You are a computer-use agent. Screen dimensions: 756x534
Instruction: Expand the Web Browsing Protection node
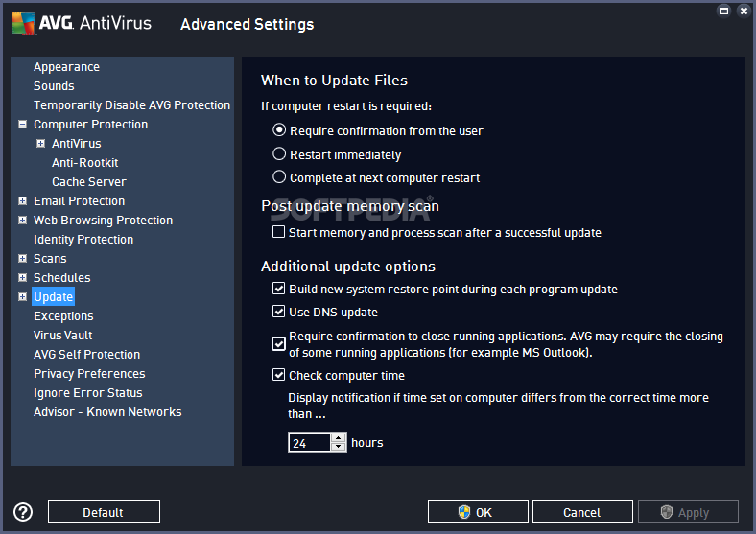click(22, 221)
